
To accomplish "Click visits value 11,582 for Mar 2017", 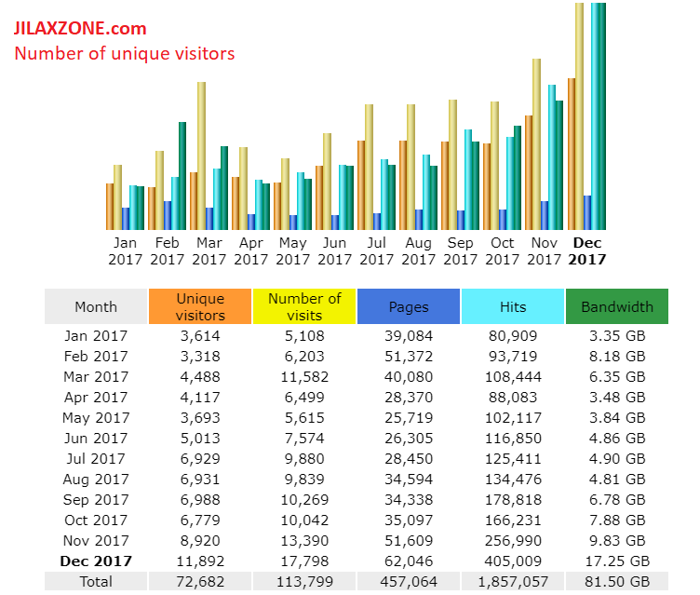I will pos(304,377).
